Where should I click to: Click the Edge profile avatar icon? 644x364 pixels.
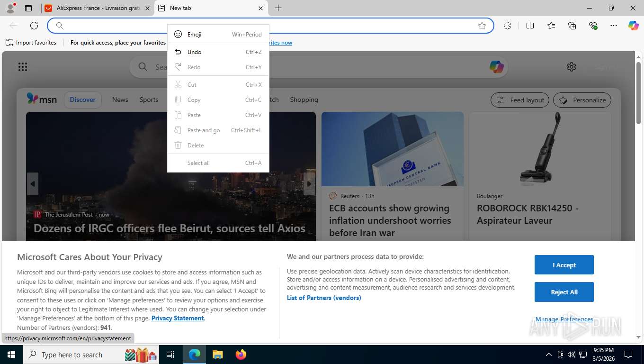[x=10, y=8]
